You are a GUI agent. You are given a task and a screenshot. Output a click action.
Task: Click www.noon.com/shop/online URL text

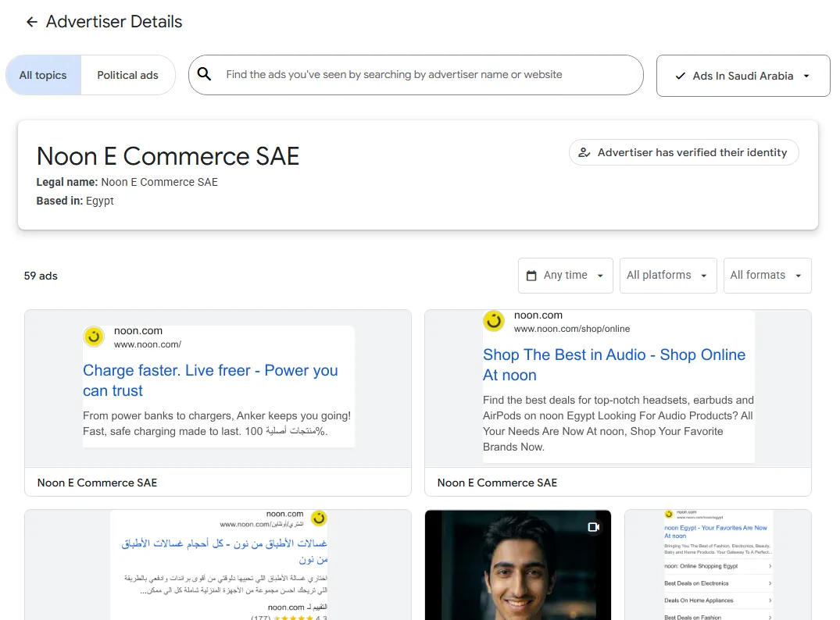coord(572,329)
